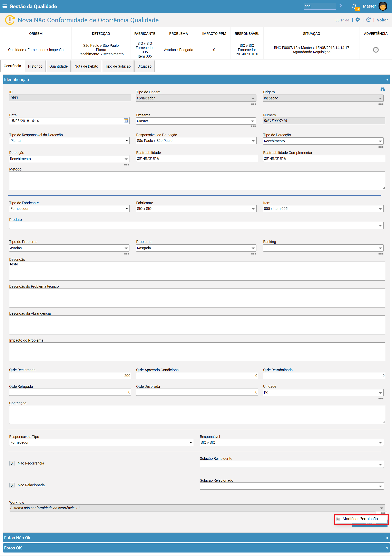The width and height of the screenshot is (392, 557).
Task: Open the Tipo de Fabricante dropdown
Action: pyautogui.click(x=69, y=209)
